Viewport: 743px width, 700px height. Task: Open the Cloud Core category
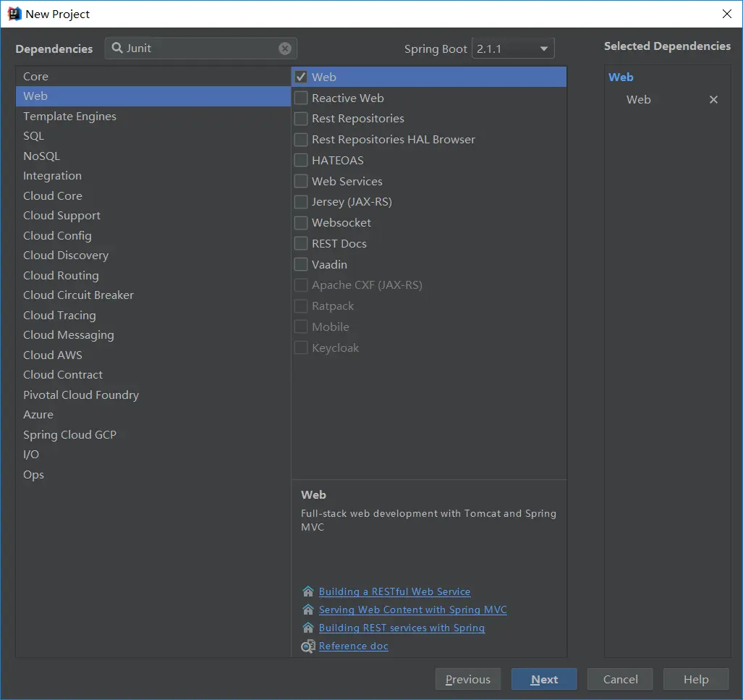(x=153, y=196)
